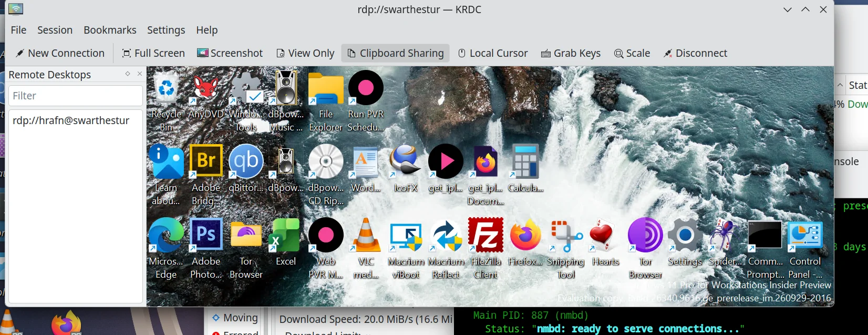Open the Settings menu
Viewport: 868px width, 335px height.
click(166, 30)
